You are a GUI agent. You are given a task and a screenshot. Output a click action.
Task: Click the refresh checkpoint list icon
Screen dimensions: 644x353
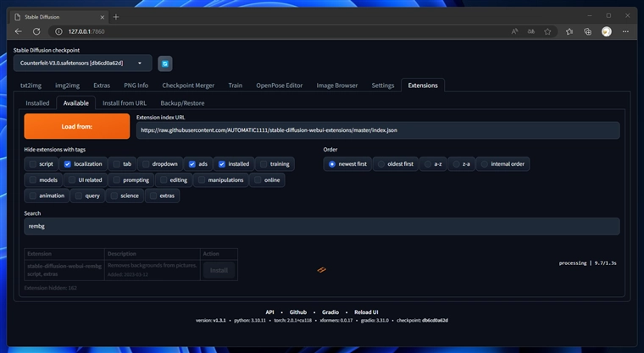165,63
